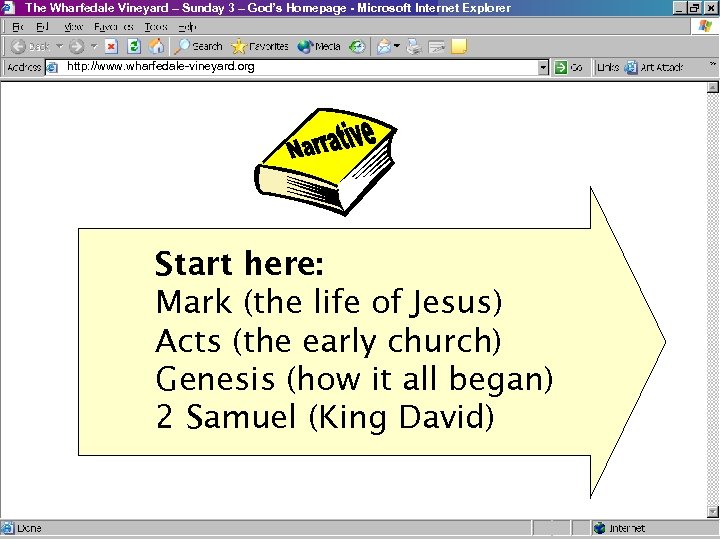Click the Print icon
The width and height of the screenshot is (720, 540).
tap(414, 46)
